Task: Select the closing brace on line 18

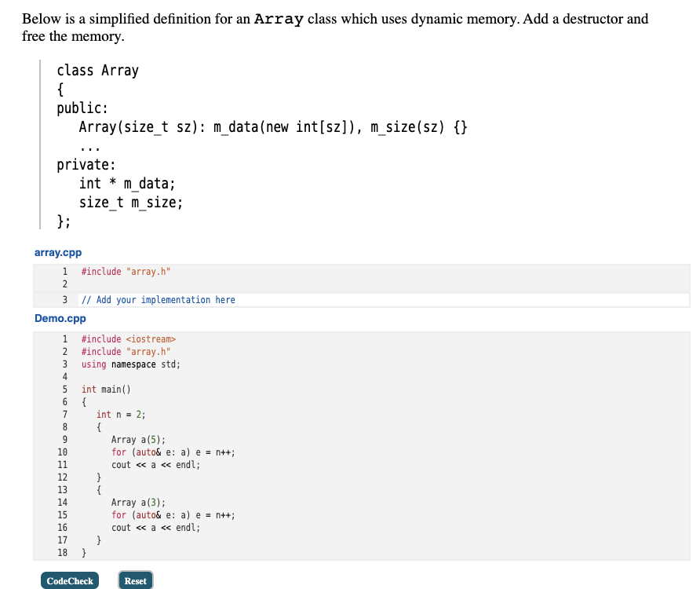Action: click(x=83, y=552)
